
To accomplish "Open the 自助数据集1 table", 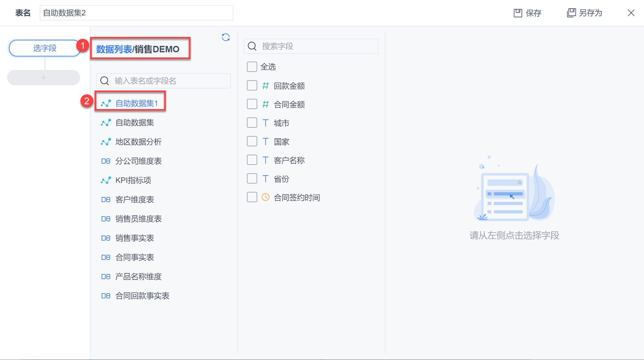I will click(137, 103).
